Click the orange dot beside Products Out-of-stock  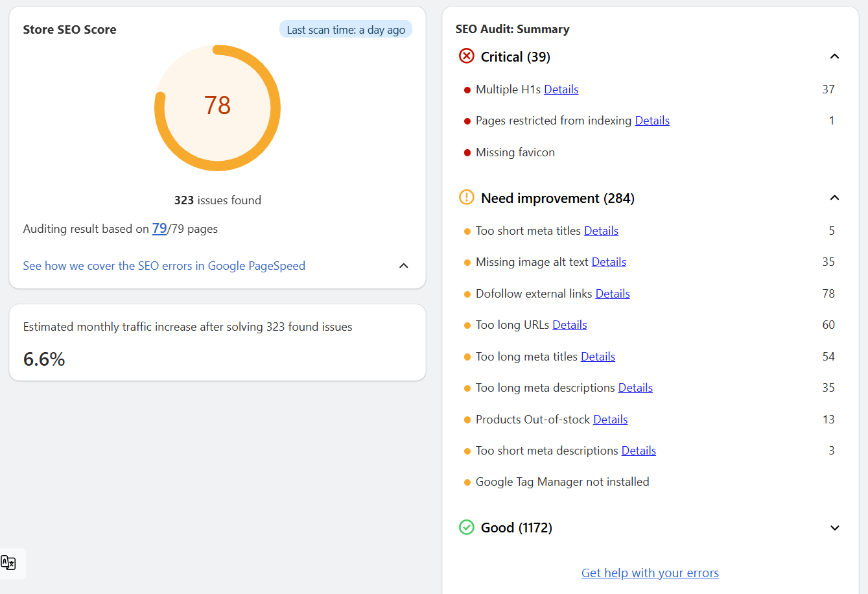pyautogui.click(x=468, y=420)
